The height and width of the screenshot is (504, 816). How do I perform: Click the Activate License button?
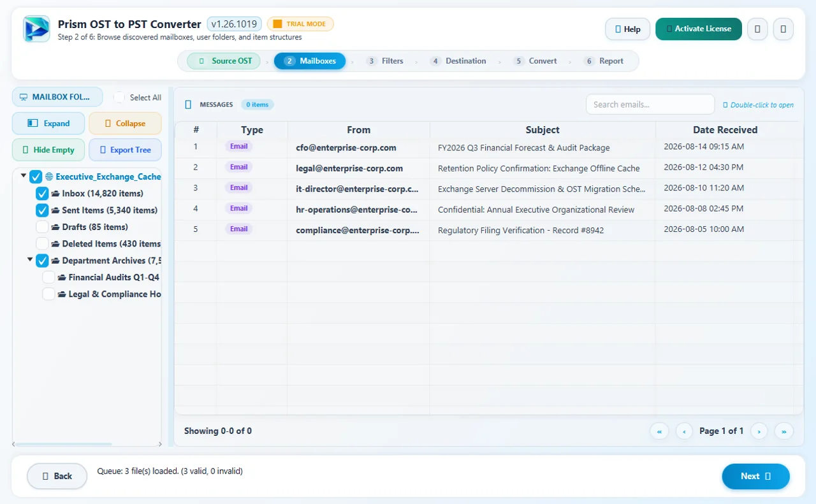point(699,29)
